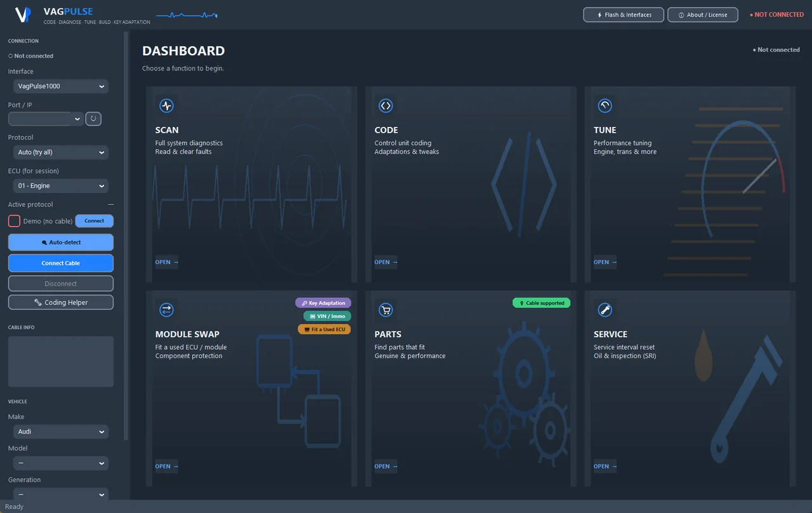
Task: Click the SCAN card title
Action: pyautogui.click(x=167, y=130)
